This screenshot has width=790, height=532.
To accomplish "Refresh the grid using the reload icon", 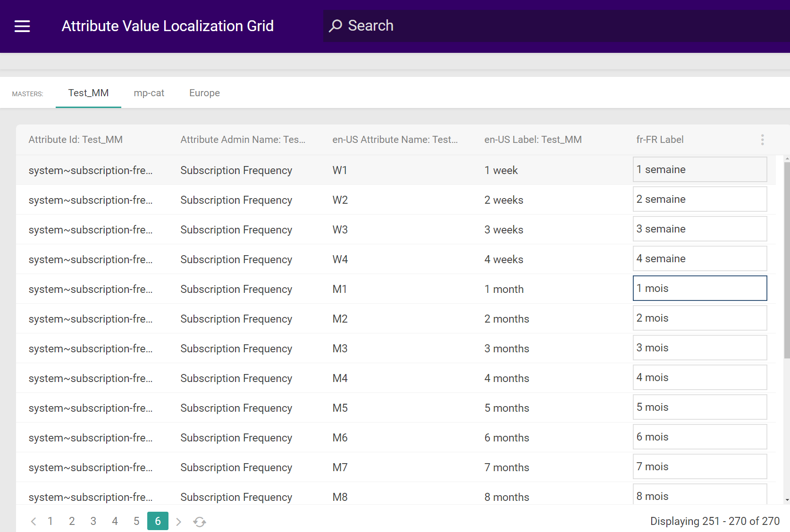I will tap(200, 521).
